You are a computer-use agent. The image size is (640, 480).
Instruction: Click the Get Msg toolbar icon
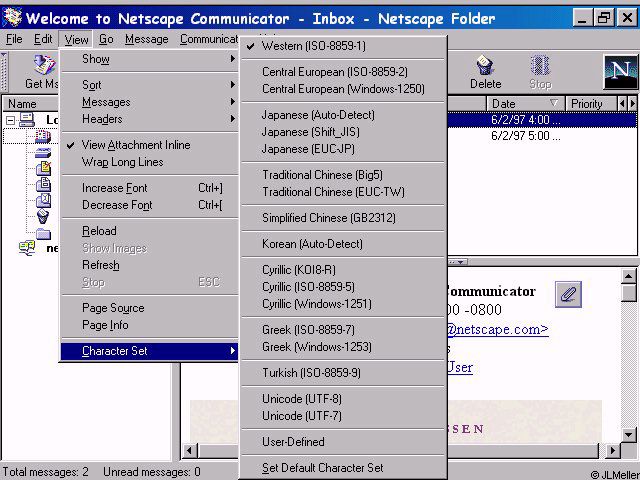(44, 65)
